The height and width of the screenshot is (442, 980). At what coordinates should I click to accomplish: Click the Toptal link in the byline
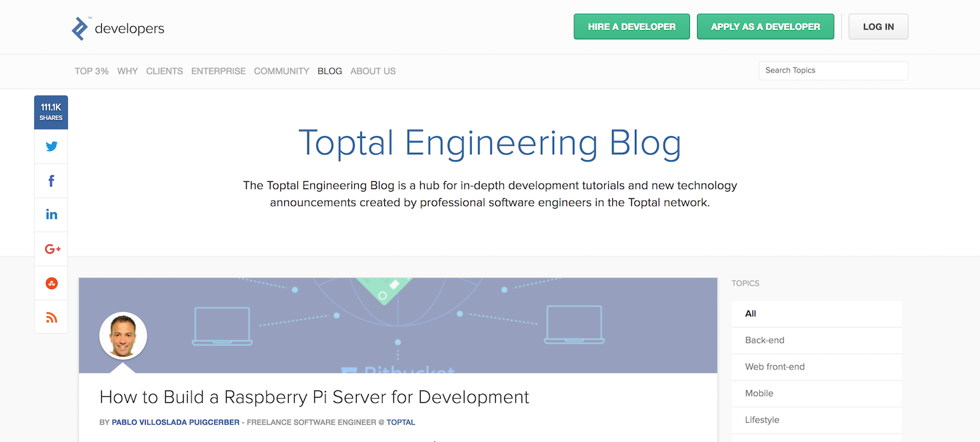(400, 422)
